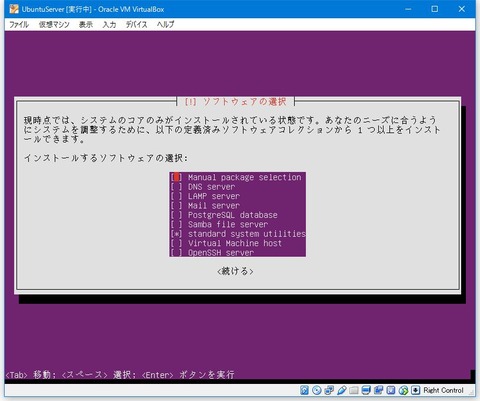Open the 入力 menu
This screenshot has width=480, height=401.
tap(109, 24)
